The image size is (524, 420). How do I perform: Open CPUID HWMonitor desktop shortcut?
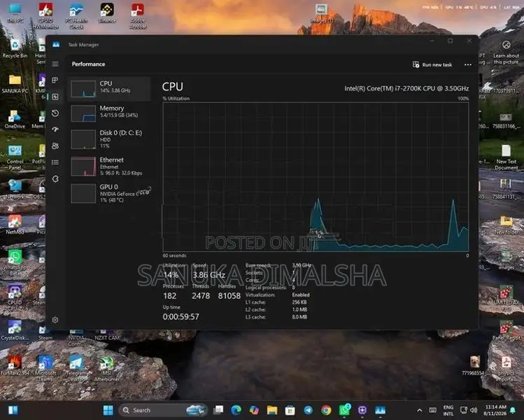(45, 16)
